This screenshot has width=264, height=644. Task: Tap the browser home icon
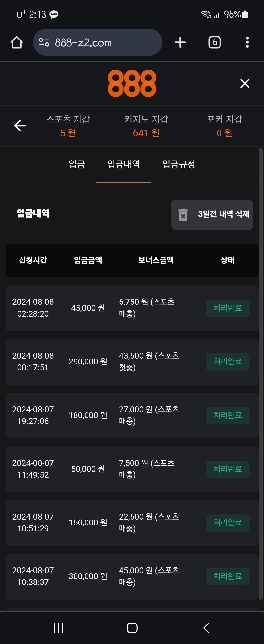coord(17,42)
